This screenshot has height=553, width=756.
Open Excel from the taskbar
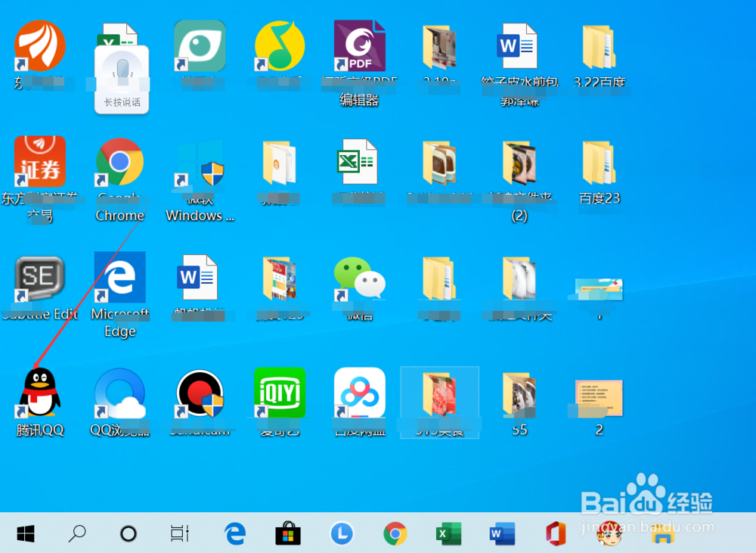tap(448, 533)
